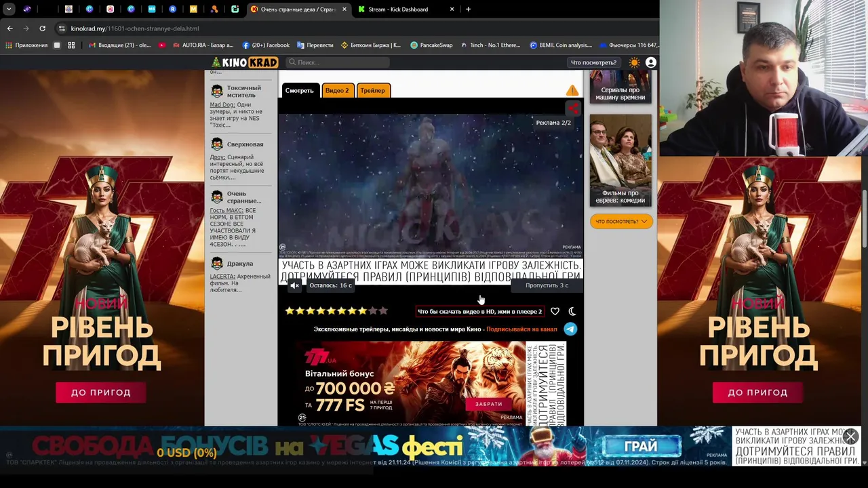Open BEMIL Coin analysis bookmark
This screenshot has height=488, width=868.
pyautogui.click(x=561, y=45)
